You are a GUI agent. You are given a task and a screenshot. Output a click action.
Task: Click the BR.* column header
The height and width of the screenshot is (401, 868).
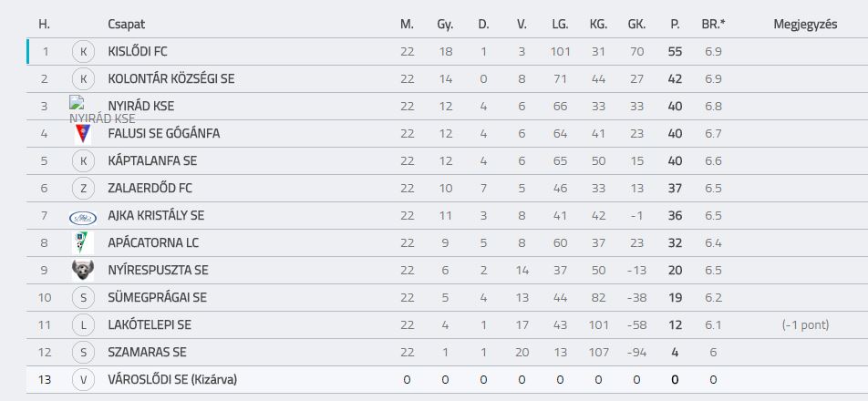tap(714, 25)
